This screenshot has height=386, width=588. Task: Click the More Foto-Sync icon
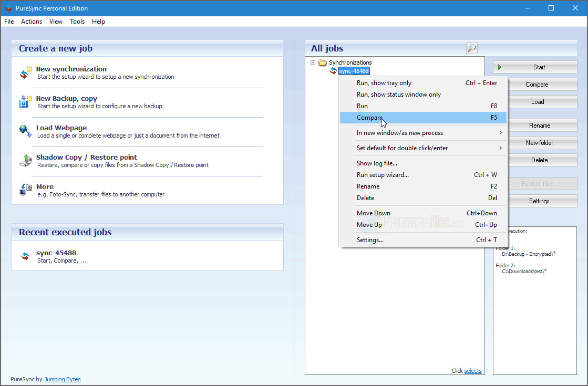26,190
